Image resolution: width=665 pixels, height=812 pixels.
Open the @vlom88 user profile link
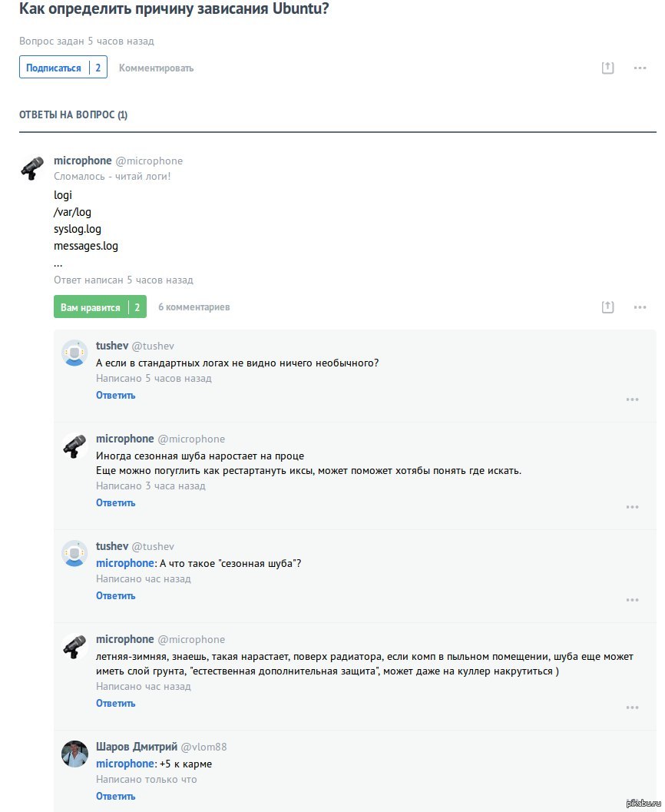pos(203,747)
